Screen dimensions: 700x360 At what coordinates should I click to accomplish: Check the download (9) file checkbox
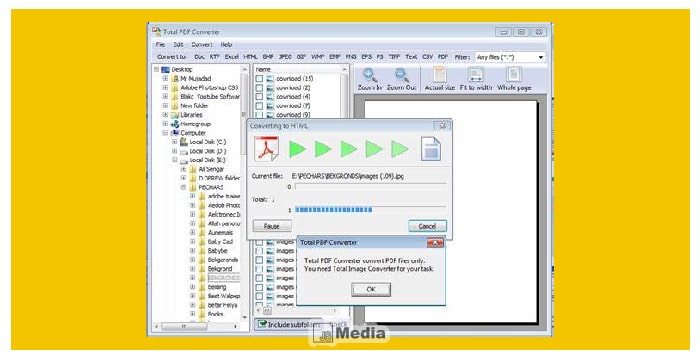[259, 115]
